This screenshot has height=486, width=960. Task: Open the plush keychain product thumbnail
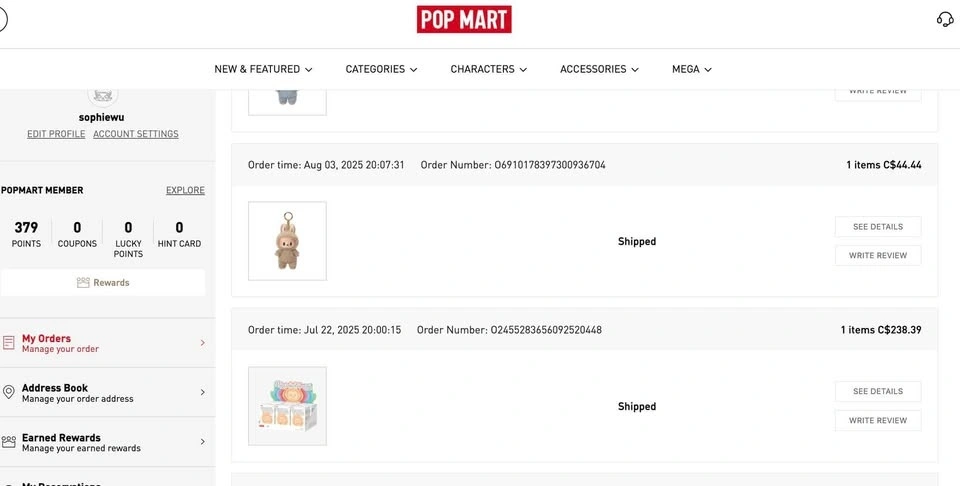(x=287, y=241)
